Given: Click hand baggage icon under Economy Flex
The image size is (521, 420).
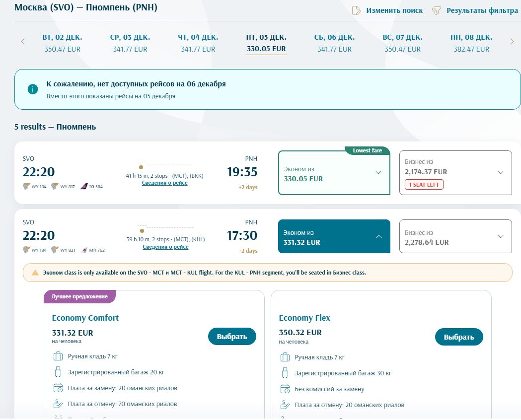Looking at the screenshot, I should 285,357.
